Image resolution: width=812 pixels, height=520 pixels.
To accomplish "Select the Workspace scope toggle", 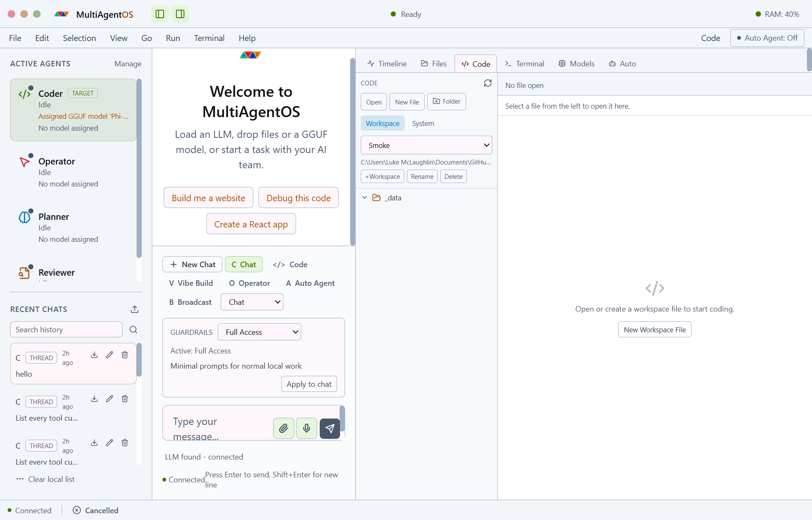I will pos(383,123).
